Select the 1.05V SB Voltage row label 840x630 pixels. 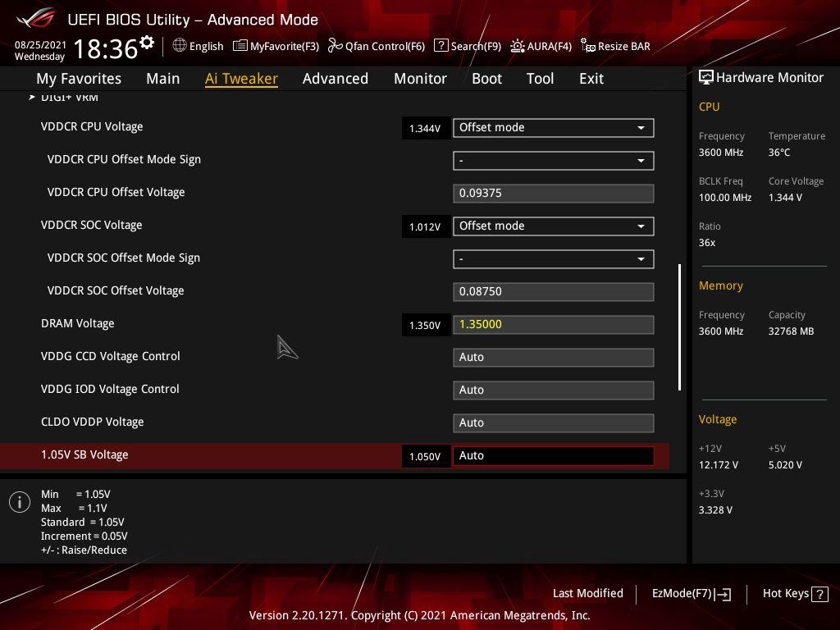tap(84, 454)
